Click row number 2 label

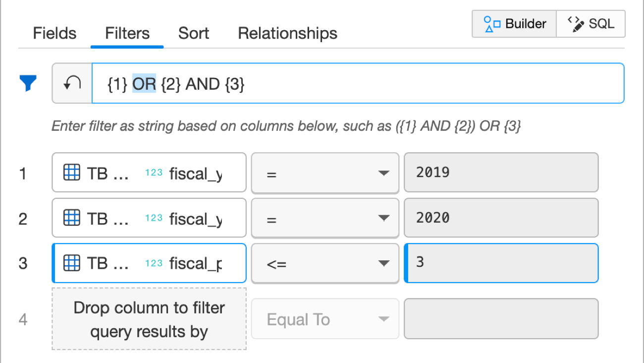point(23,219)
